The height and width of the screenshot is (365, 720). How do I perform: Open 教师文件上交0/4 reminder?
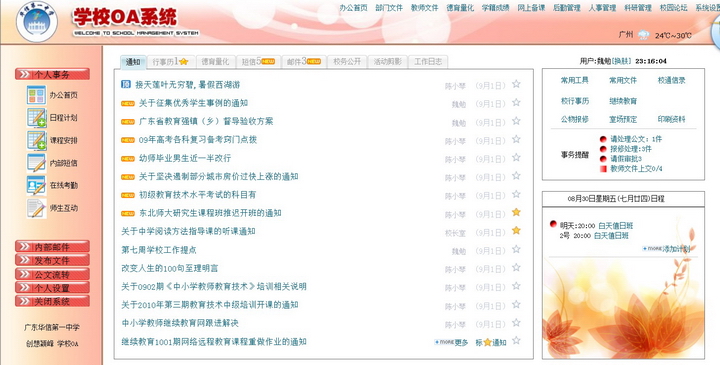(636, 169)
